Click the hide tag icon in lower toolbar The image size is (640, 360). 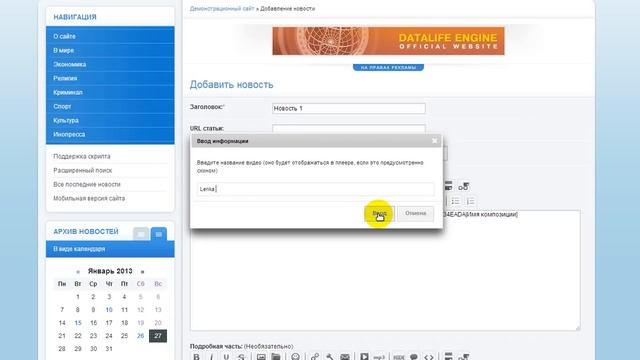point(399,357)
